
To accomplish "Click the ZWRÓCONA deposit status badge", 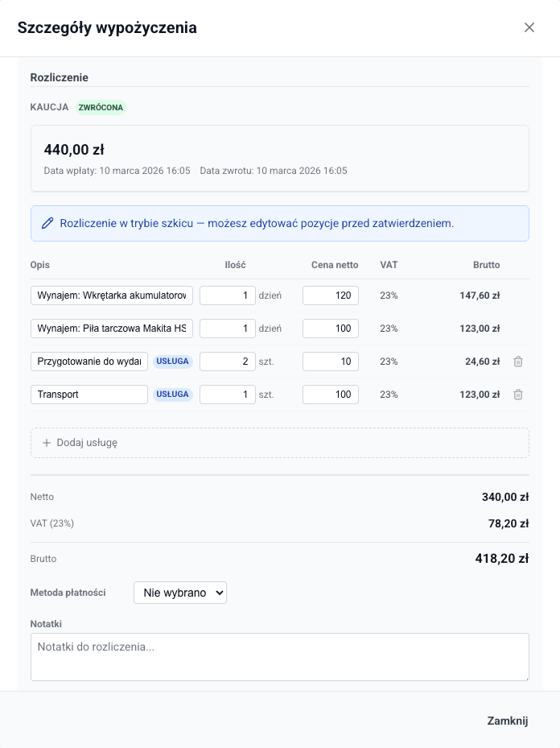I will [101, 107].
